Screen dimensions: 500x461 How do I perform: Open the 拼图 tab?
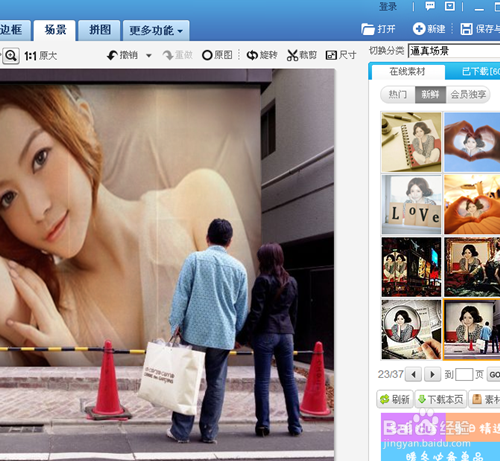(x=99, y=30)
